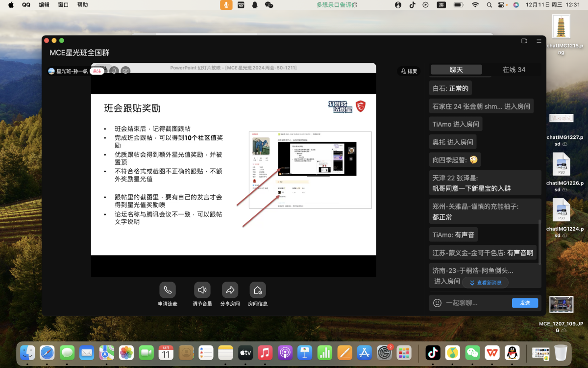Switch to the 在线 34 tab
This screenshot has width=588, height=368.
coord(514,70)
